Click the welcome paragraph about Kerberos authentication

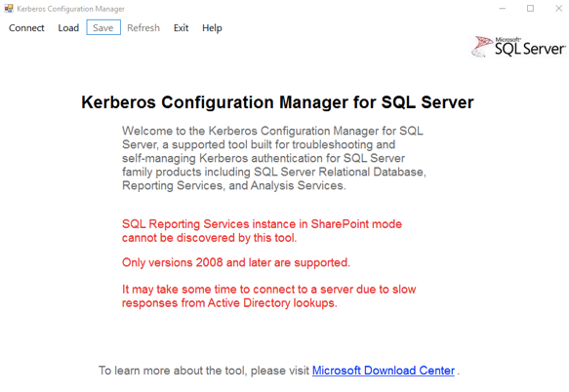274,158
